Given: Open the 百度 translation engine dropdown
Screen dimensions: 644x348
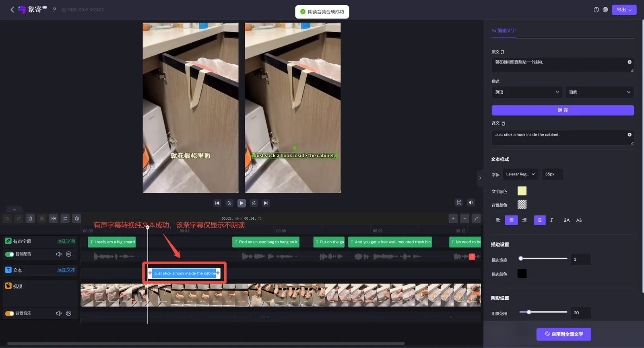Looking at the screenshot, I should point(600,92).
